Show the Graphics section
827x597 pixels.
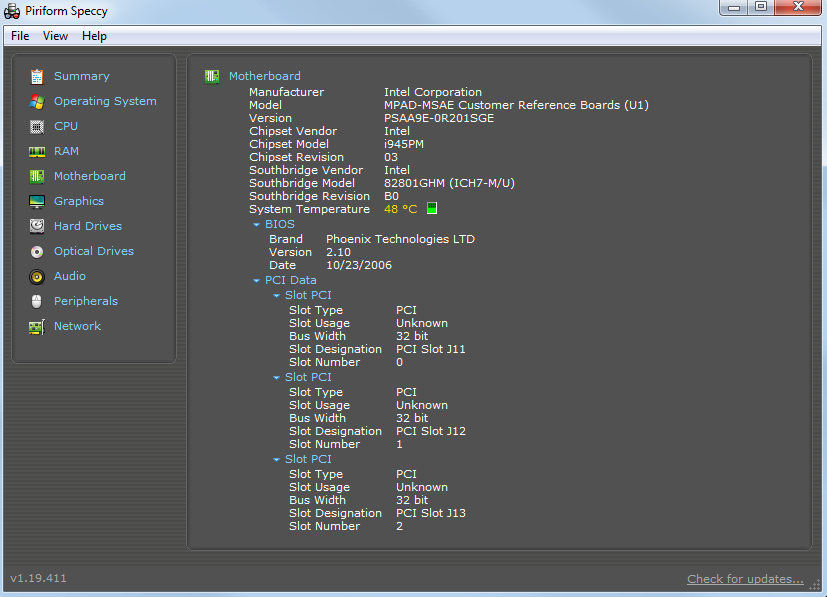[x=79, y=201]
